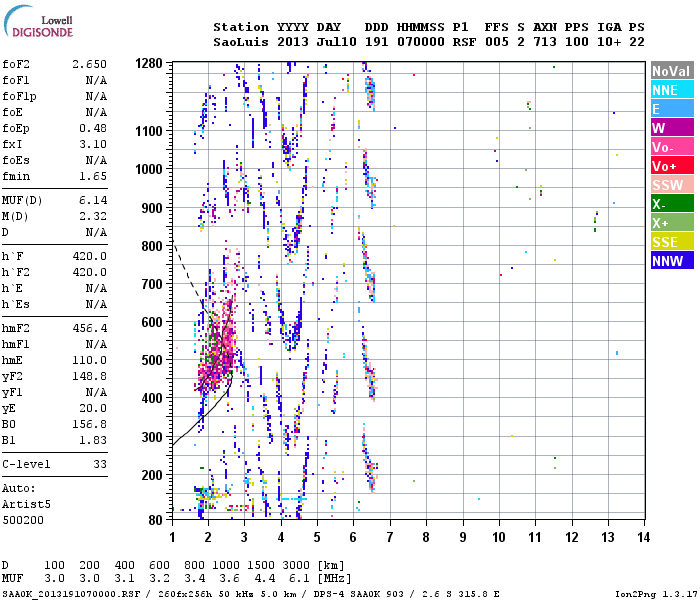The width and height of the screenshot is (700, 600).
Task: Pick the NNW legend color box
Action: pos(672,260)
